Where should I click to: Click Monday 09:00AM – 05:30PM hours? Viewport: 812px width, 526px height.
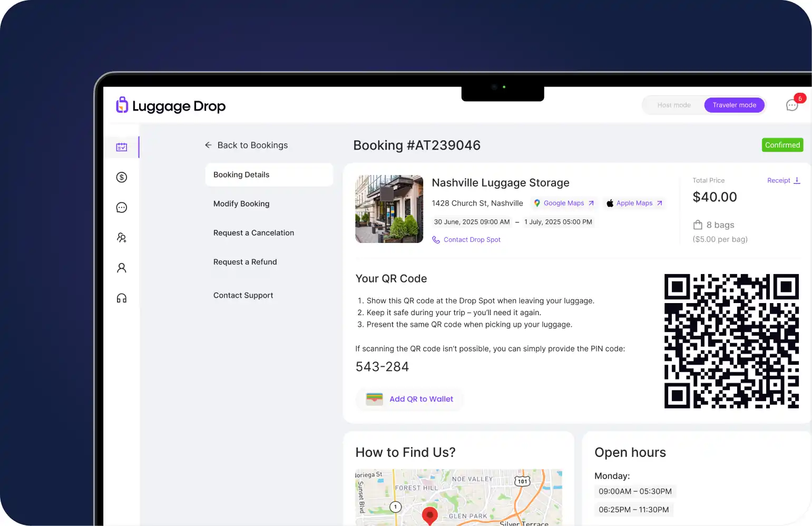[x=635, y=491]
